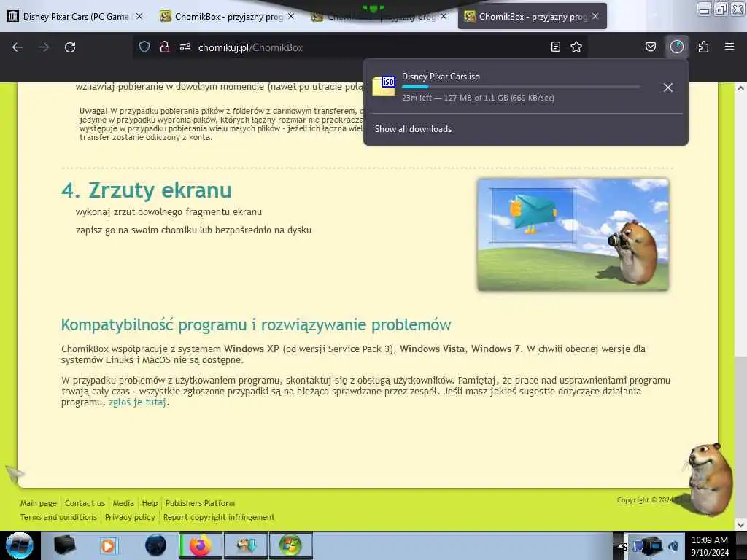Open the Help footer link
This screenshot has width=747, height=560.
150,503
